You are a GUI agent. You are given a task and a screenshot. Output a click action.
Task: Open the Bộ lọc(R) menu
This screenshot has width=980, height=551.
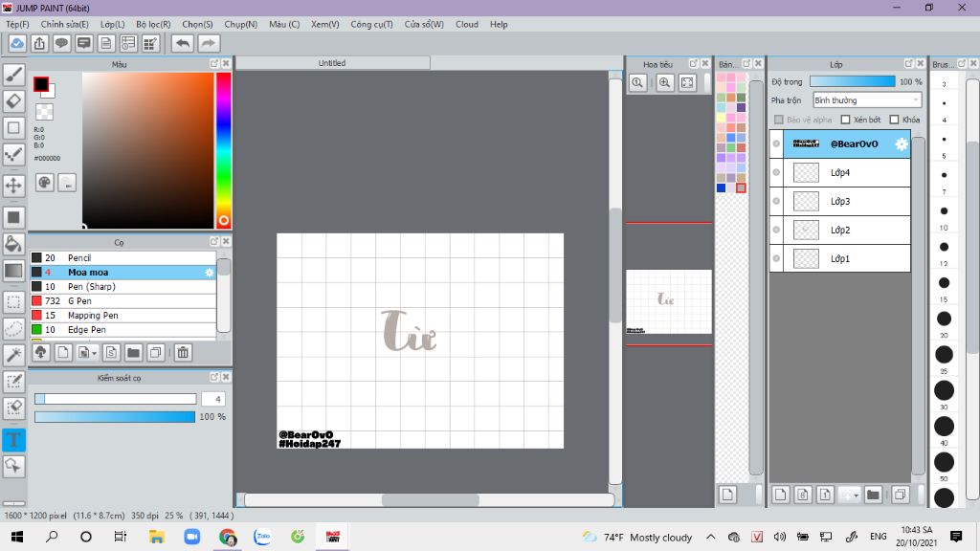[x=153, y=24]
